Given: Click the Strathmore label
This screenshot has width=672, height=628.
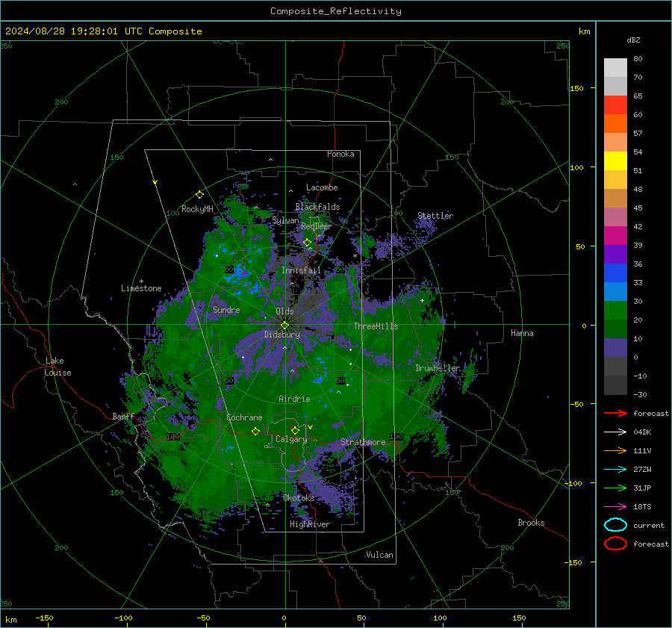Looking at the screenshot, I should point(363,441).
